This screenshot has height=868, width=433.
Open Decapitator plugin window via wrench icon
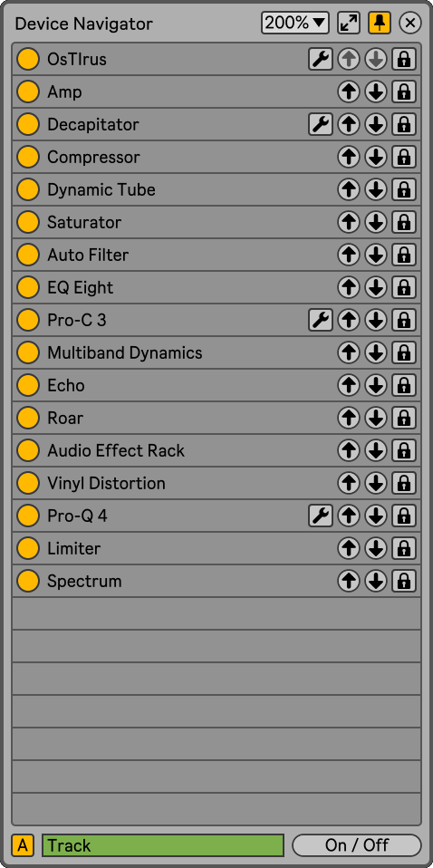[321, 124]
